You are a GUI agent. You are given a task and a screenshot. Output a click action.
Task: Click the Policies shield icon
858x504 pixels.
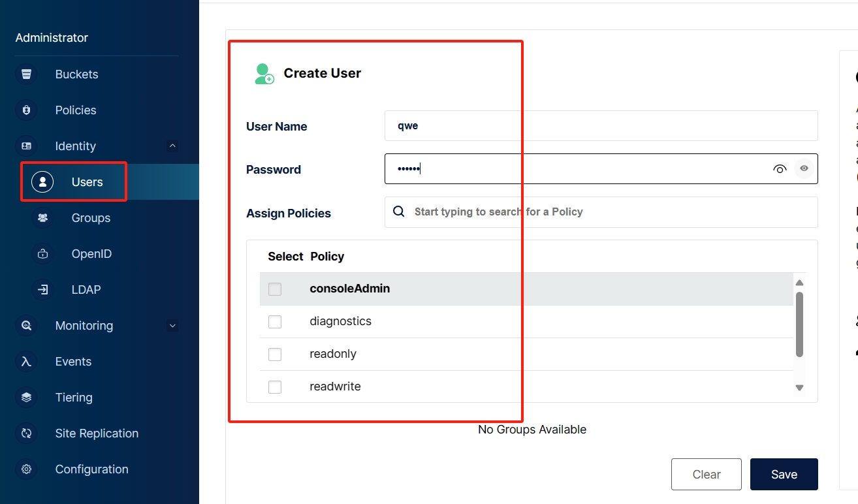[26, 110]
